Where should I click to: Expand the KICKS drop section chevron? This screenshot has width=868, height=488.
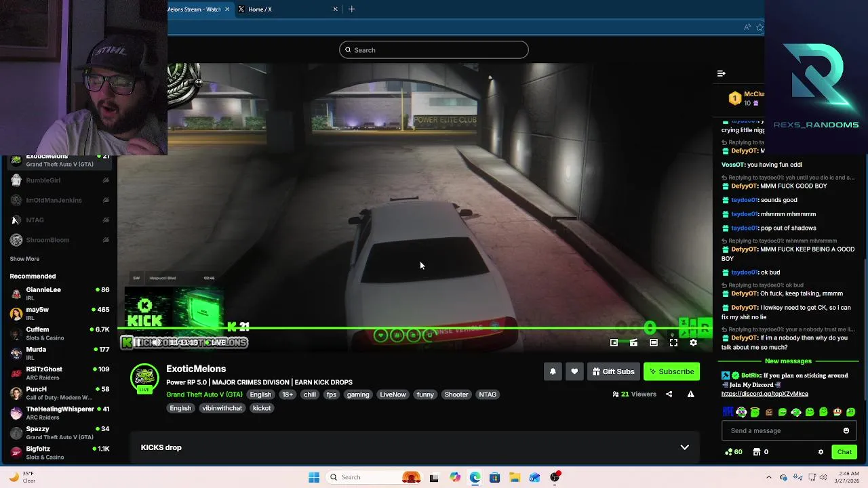[684, 447]
